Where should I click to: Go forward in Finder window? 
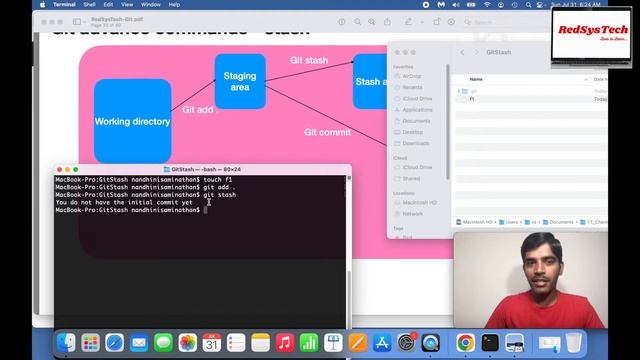tap(476, 52)
